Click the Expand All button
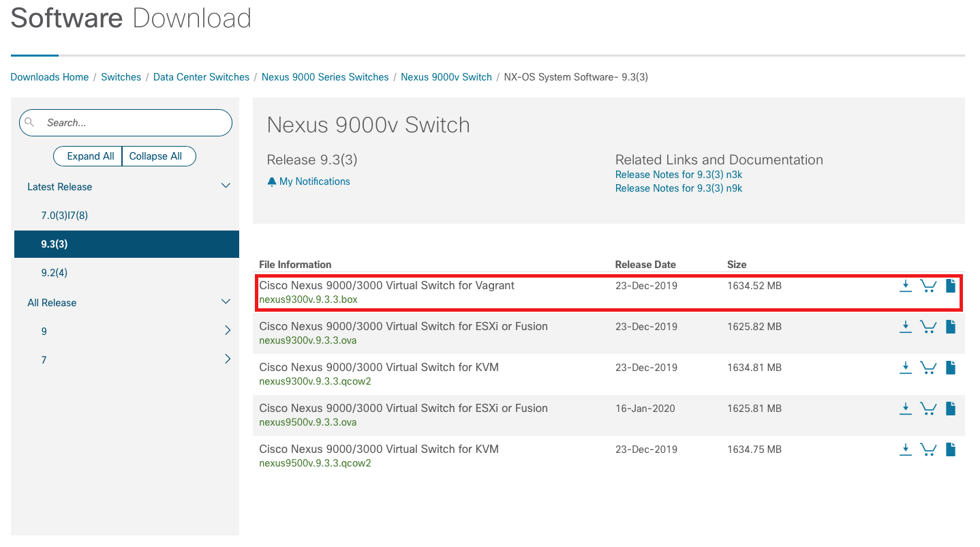 pyautogui.click(x=90, y=156)
